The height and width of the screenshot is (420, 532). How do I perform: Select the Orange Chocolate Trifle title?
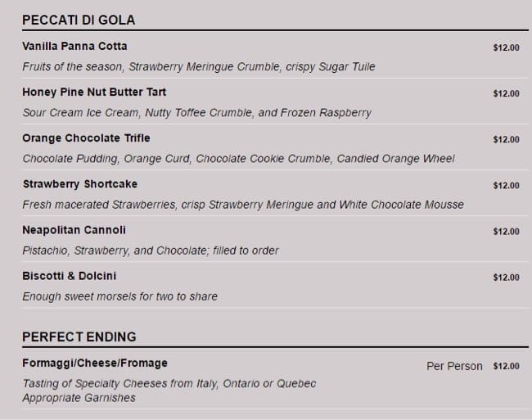(86, 138)
